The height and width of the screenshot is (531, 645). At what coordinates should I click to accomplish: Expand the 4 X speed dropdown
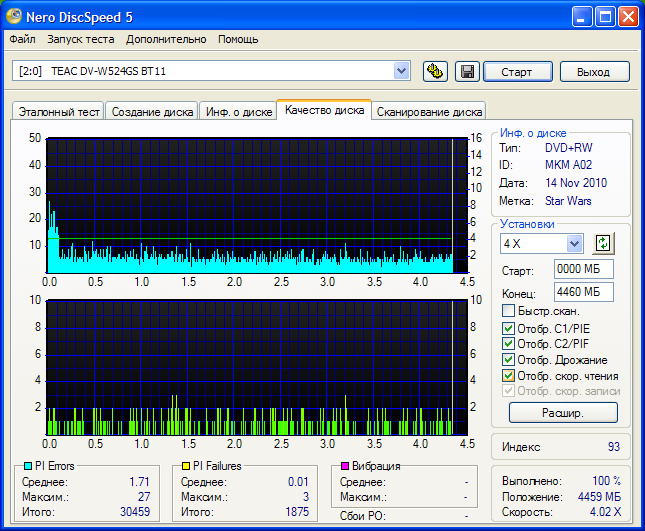click(x=574, y=243)
